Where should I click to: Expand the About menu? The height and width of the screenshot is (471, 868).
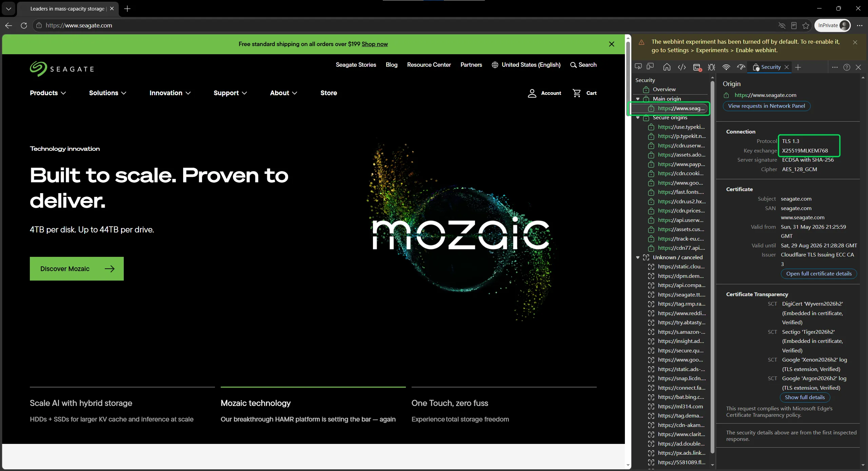[x=284, y=93]
